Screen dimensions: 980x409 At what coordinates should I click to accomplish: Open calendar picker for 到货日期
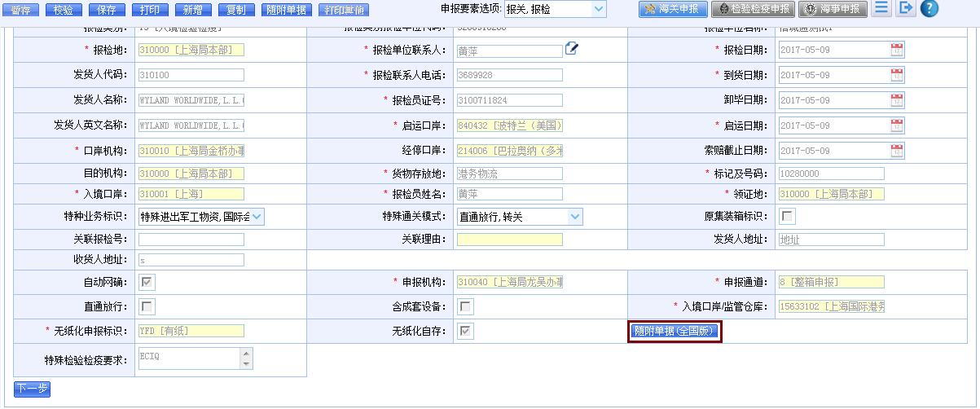(x=897, y=75)
